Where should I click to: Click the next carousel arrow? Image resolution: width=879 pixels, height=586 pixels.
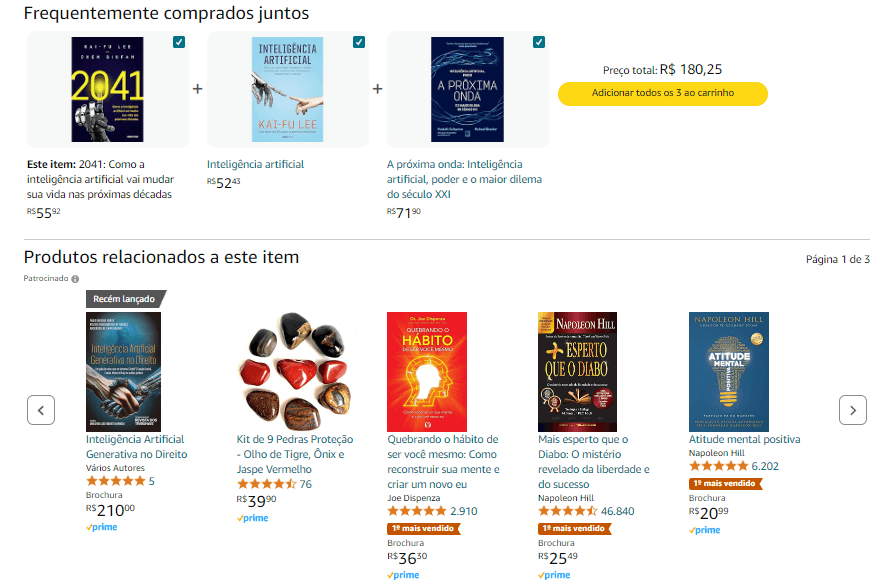852,410
